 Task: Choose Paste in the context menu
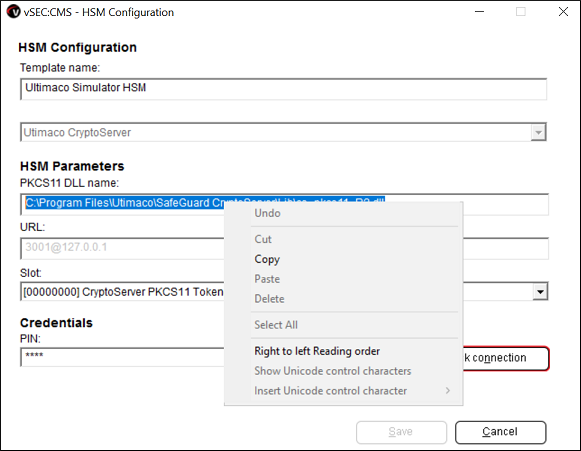point(343,279)
